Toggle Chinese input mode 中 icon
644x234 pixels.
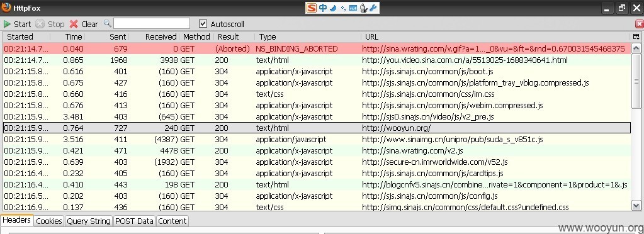(x=323, y=8)
